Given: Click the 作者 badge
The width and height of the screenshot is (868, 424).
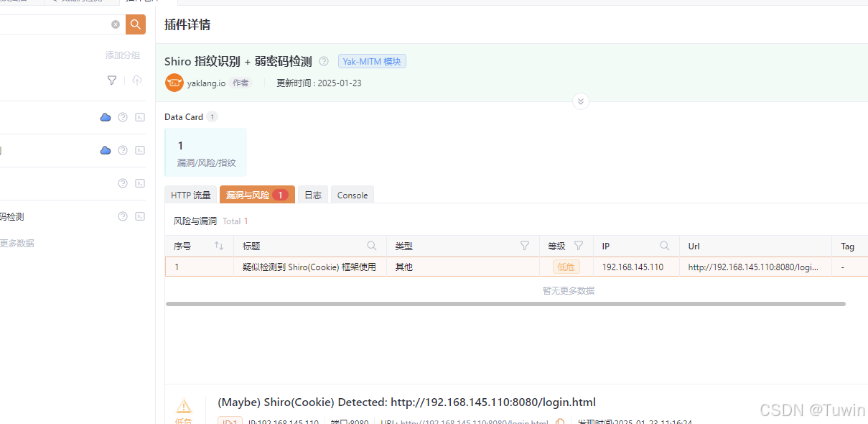Looking at the screenshot, I should [x=241, y=83].
